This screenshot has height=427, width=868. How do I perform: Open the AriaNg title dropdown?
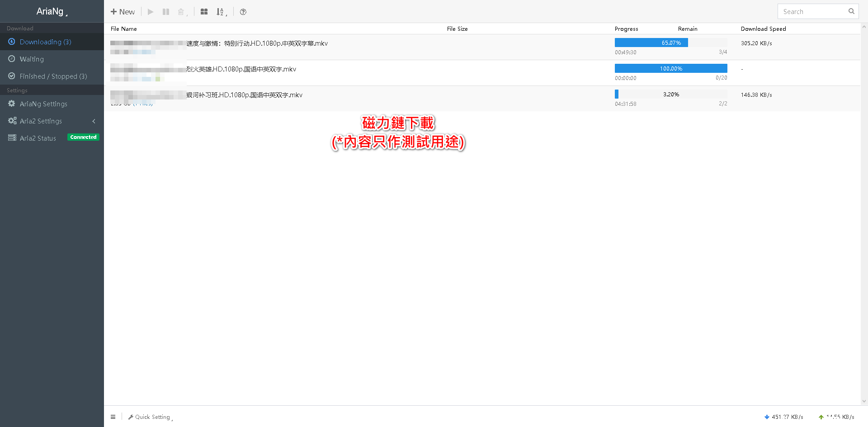[52, 11]
